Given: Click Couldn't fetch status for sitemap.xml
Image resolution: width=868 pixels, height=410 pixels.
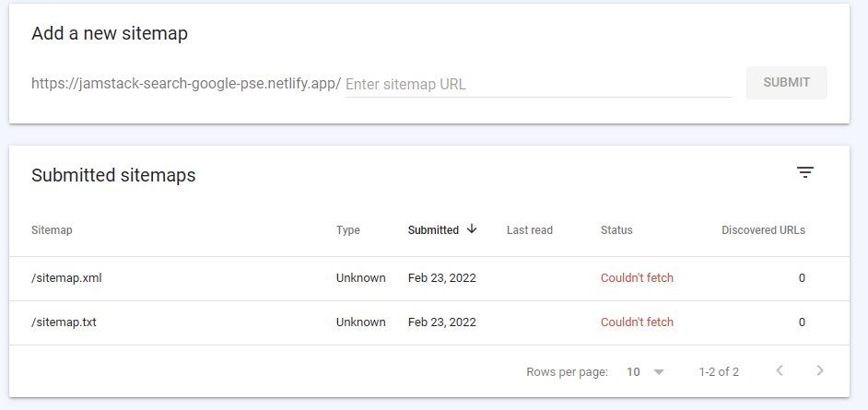Looking at the screenshot, I should tap(637, 278).
